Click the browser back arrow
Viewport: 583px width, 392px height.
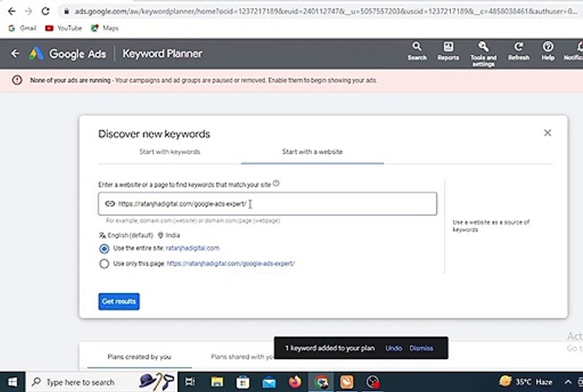coord(11,11)
